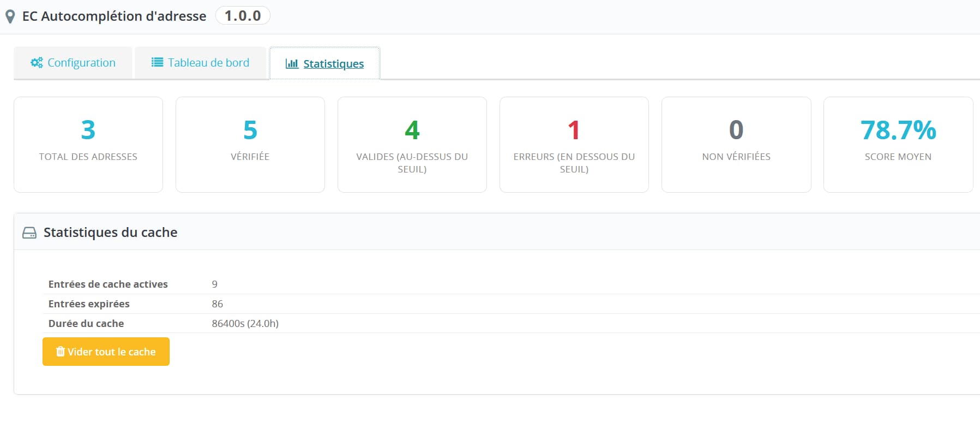Switch to the Tableau de bord tab
This screenshot has width=980, height=422.
tap(200, 63)
